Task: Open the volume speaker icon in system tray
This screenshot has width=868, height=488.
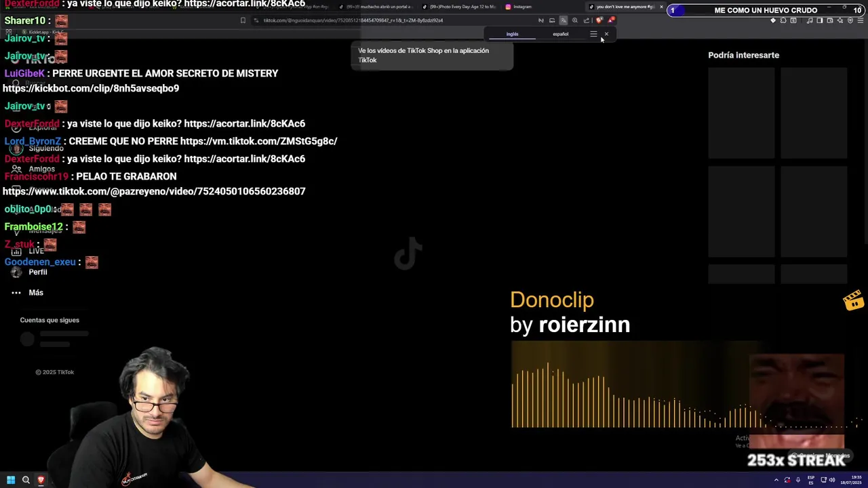Action: tap(832, 480)
